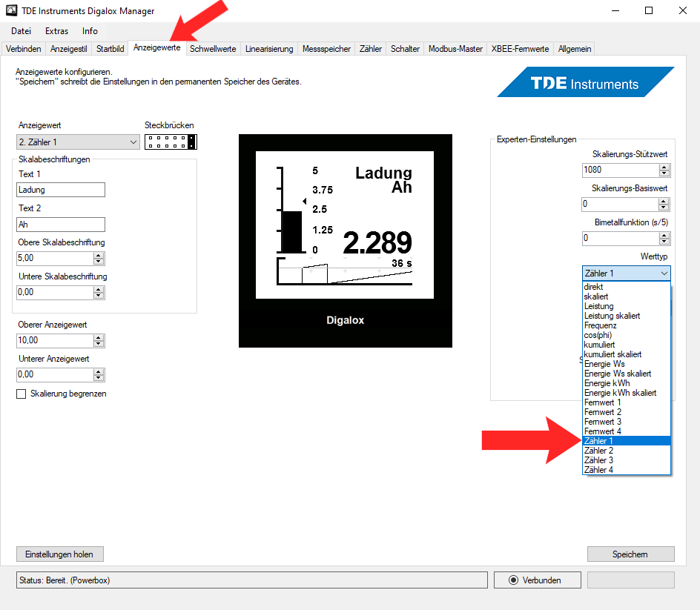Increase Obere Skalabeschriftung with up arrow
This screenshot has height=610, width=700.
(x=99, y=255)
